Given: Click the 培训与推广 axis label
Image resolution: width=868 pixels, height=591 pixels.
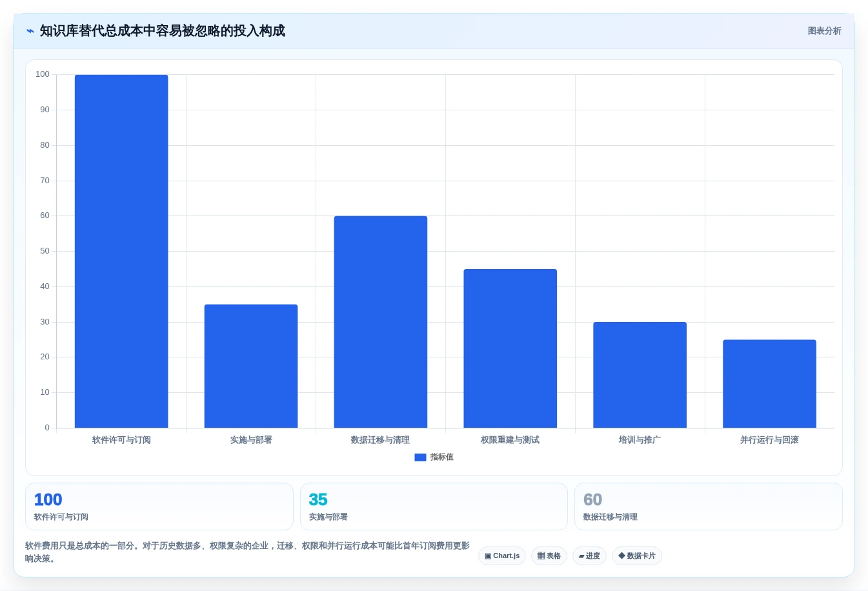Looking at the screenshot, I should point(640,440).
